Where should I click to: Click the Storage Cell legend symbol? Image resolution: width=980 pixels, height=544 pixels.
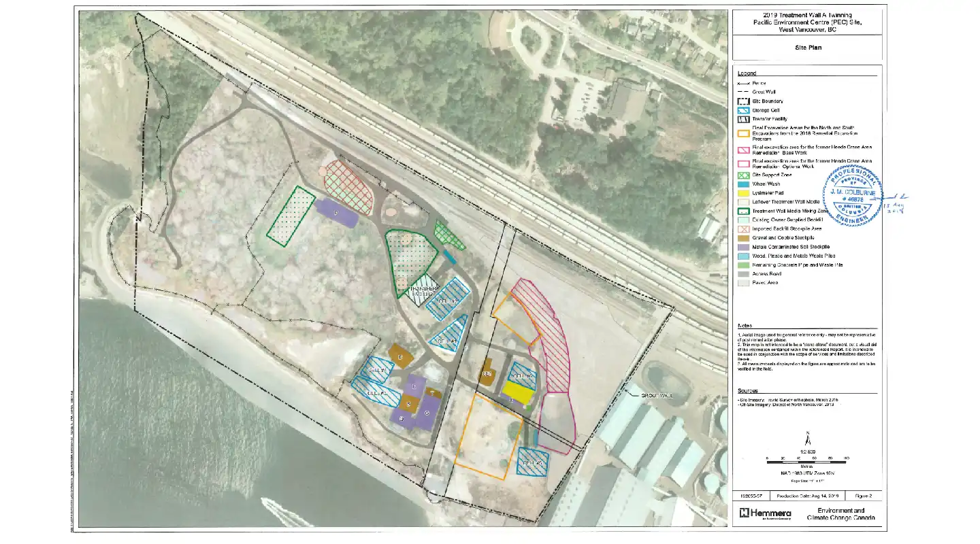(744, 110)
